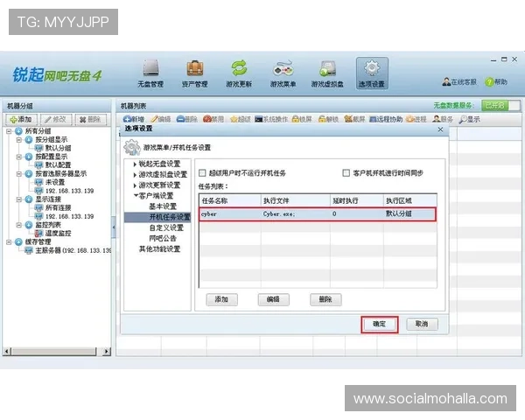Open 远程协助 in the toolbar
The image size is (525, 420).
click(x=386, y=119)
